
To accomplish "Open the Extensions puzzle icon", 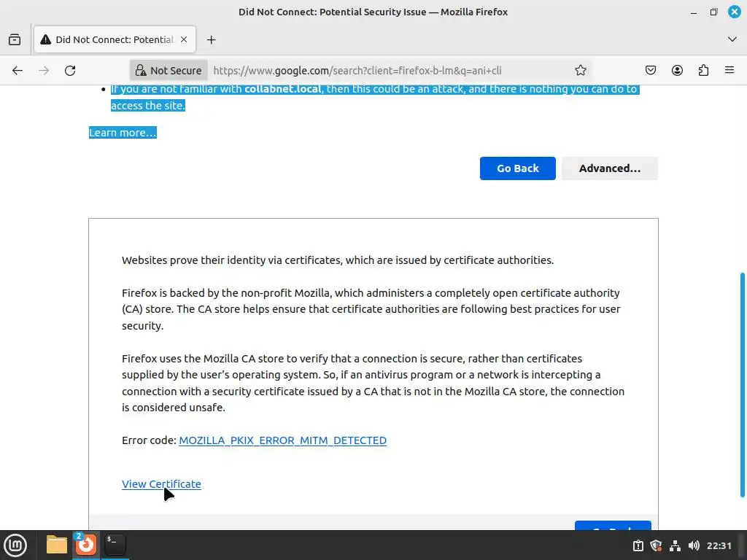I will pos(703,71).
